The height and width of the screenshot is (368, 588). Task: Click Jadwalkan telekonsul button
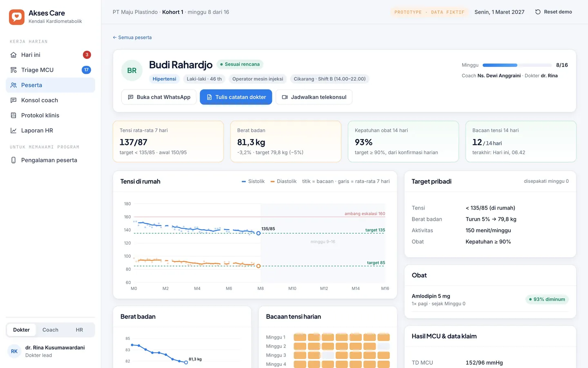click(x=314, y=97)
